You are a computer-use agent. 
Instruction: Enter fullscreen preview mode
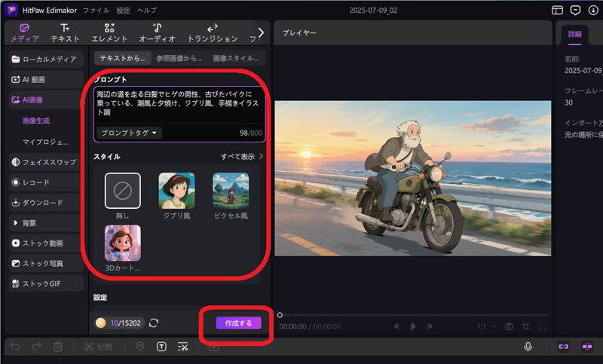pos(543,327)
